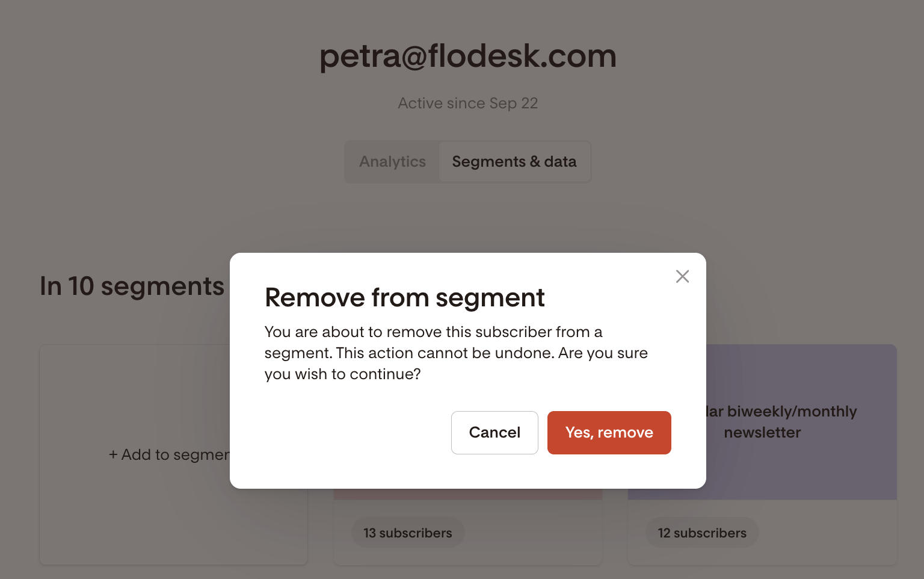Viewport: 924px width, 579px height.
Task: Click the Remove from segment dialog title
Action: click(405, 298)
